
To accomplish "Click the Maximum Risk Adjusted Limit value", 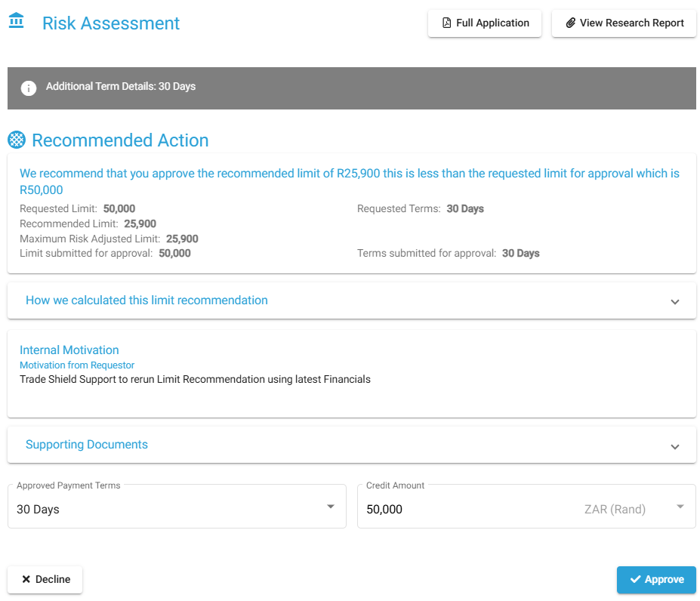I will (x=182, y=239).
